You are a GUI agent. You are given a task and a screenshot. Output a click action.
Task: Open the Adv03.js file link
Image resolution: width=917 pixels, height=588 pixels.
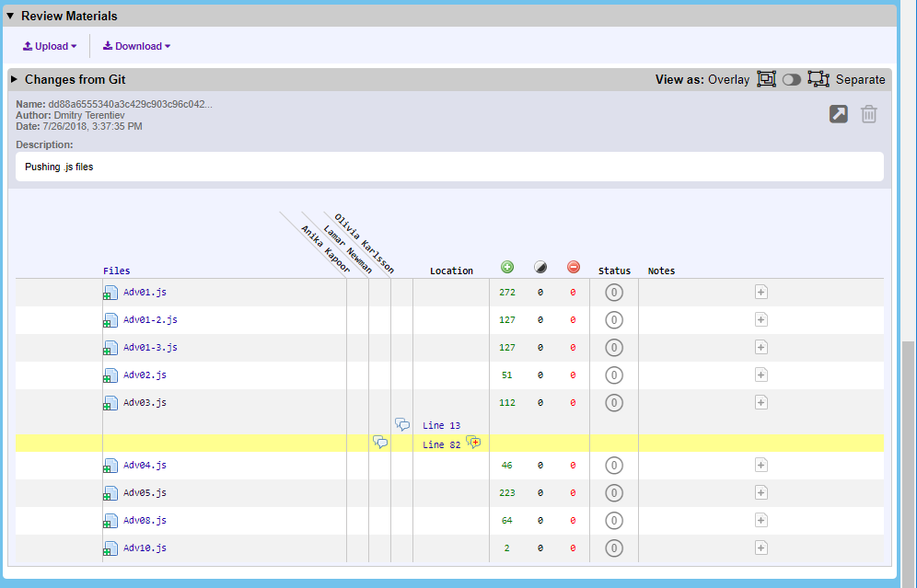(145, 402)
